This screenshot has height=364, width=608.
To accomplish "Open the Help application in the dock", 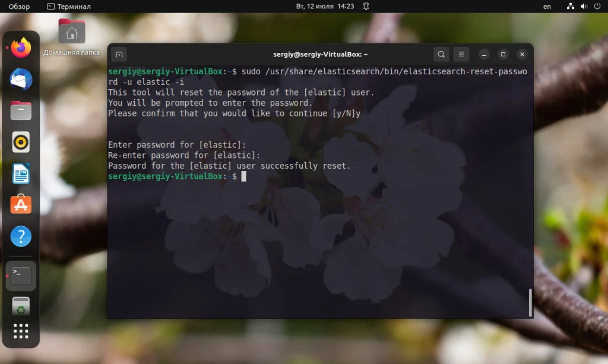I will [x=21, y=236].
